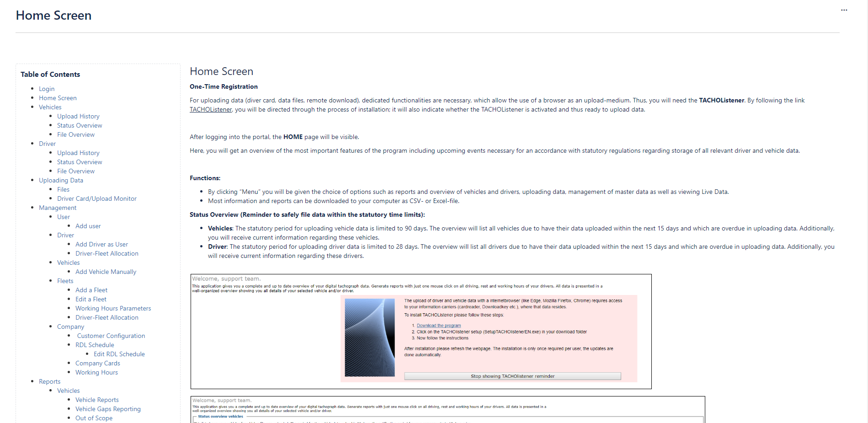This screenshot has width=868, height=423.
Task: Open Driver link under Management
Action: click(65, 235)
